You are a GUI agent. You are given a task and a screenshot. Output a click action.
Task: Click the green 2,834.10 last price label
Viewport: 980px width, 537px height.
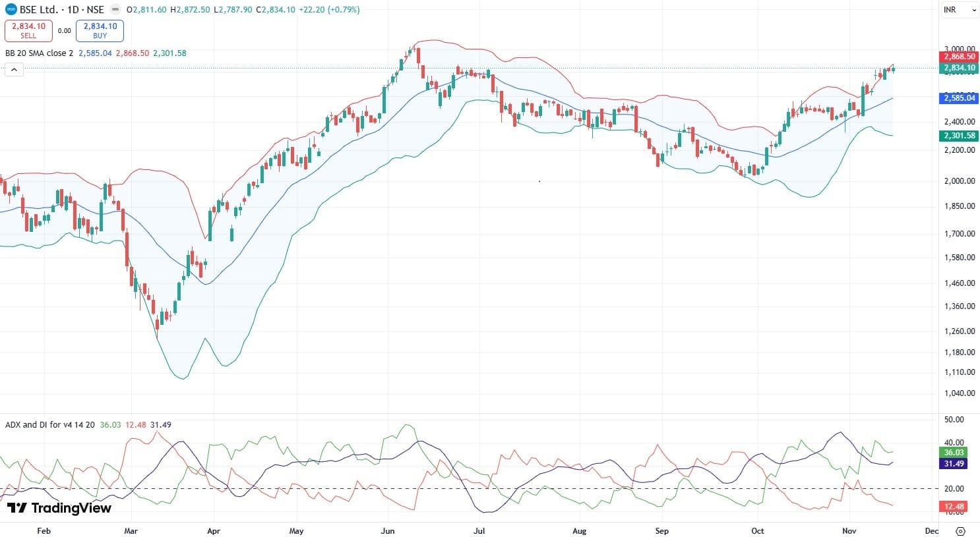[x=958, y=68]
